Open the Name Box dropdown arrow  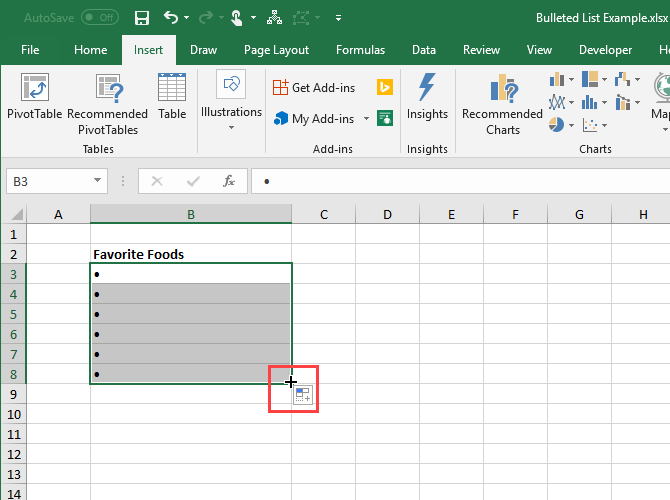pyautogui.click(x=98, y=181)
